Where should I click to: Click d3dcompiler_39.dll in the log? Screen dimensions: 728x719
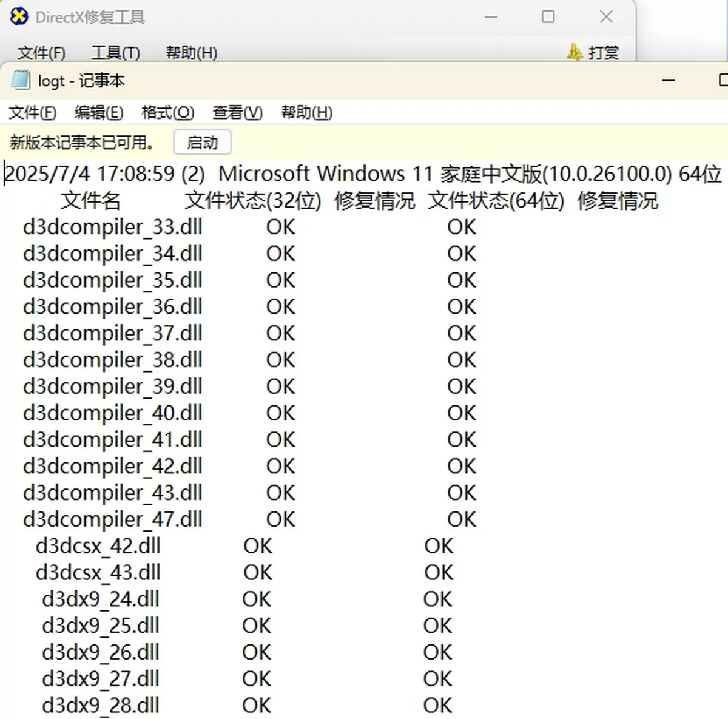[x=113, y=387]
